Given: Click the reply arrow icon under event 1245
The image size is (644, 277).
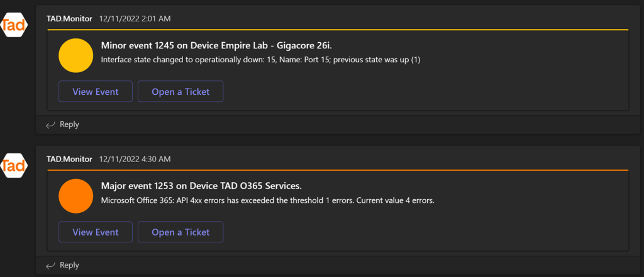Looking at the screenshot, I should click(x=50, y=125).
